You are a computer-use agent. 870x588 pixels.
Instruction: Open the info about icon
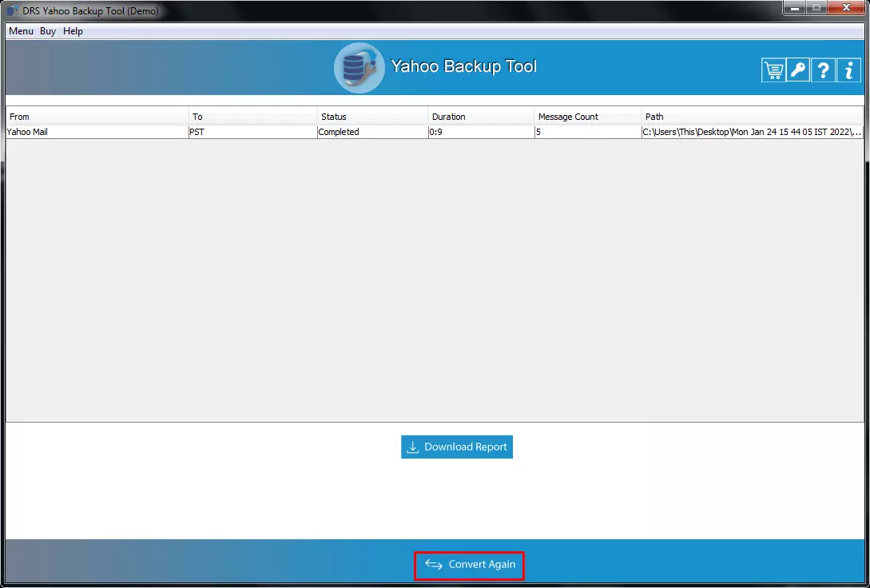coord(848,70)
